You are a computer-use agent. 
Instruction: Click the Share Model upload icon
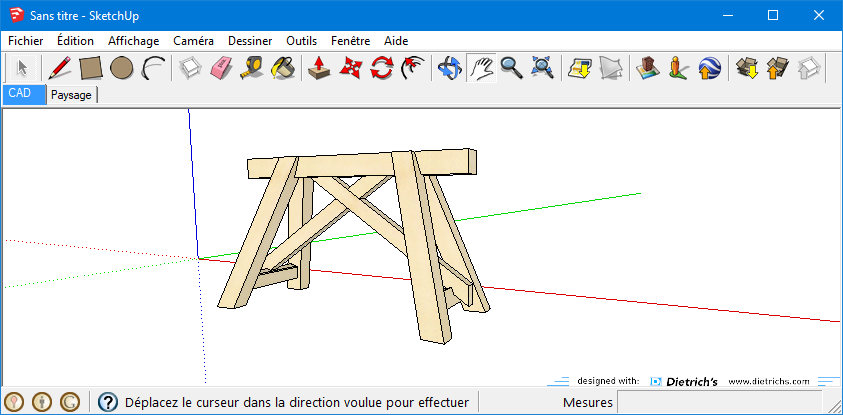777,68
